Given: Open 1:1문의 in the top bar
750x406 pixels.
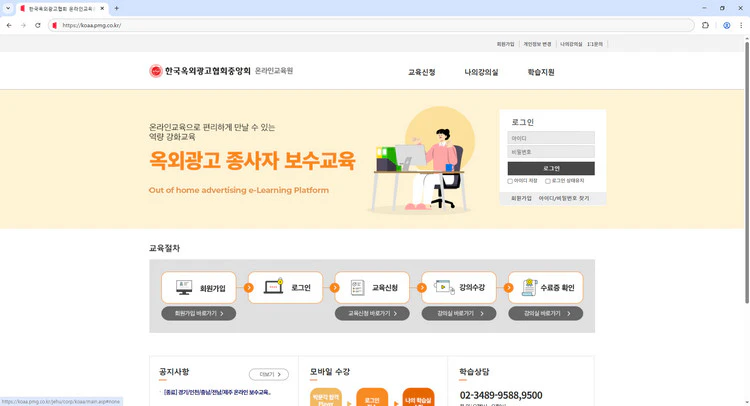Looking at the screenshot, I should coord(595,44).
